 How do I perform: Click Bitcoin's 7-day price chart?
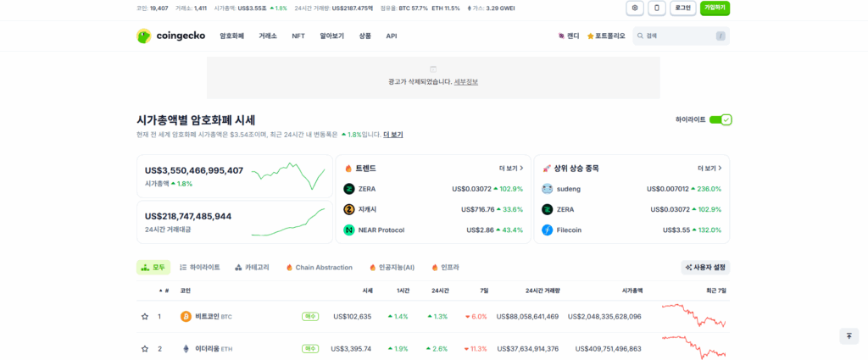point(693,316)
